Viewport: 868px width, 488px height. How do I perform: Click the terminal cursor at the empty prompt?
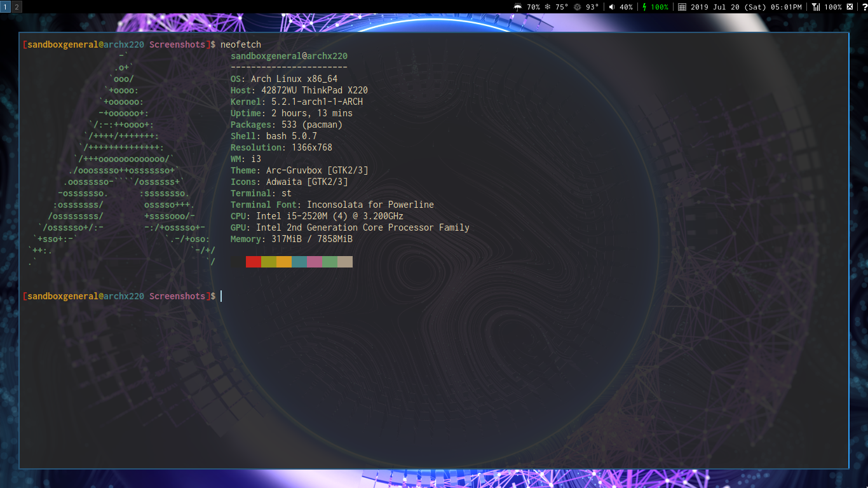click(x=221, y=296)
